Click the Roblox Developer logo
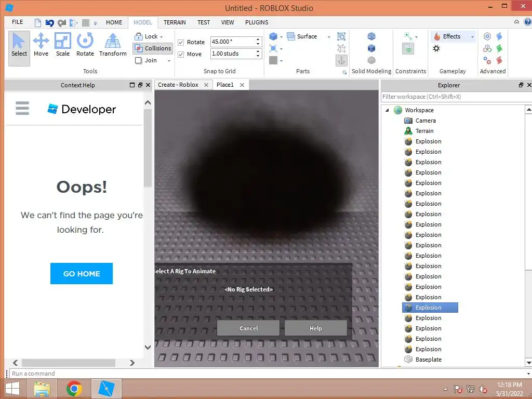The width and height of the screenshot is (532, 399). click(x=82, y=109)
